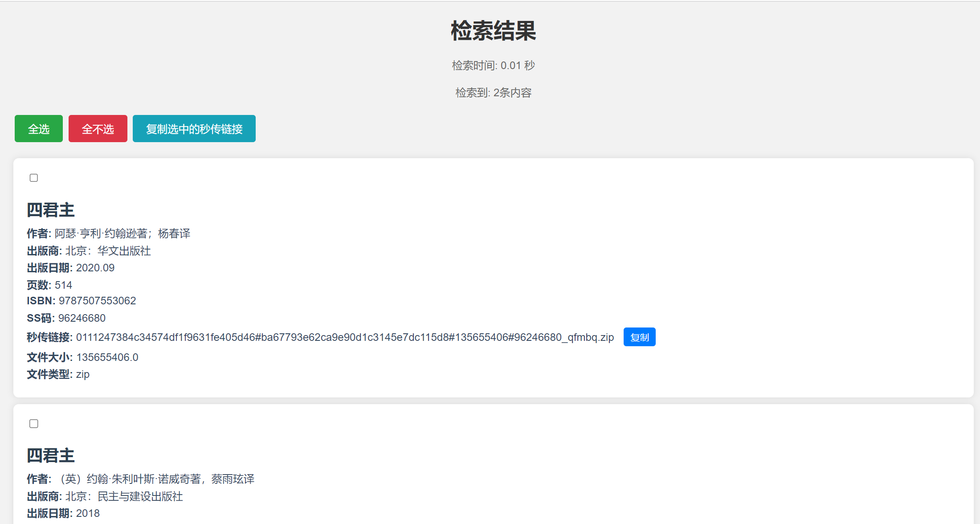
Task: Click the blue 复制 button next to the 秒传链接
Action: click(x=640, y=337)
